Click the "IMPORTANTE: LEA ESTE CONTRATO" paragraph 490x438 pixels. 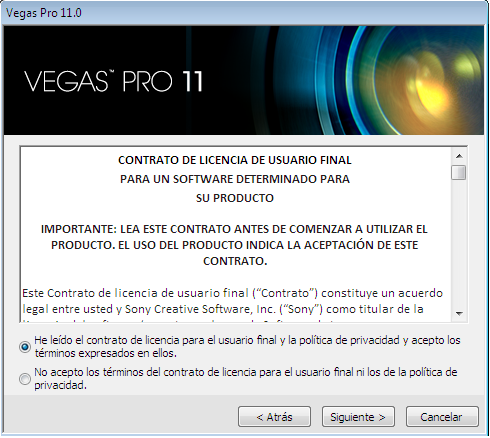(234, 245)
